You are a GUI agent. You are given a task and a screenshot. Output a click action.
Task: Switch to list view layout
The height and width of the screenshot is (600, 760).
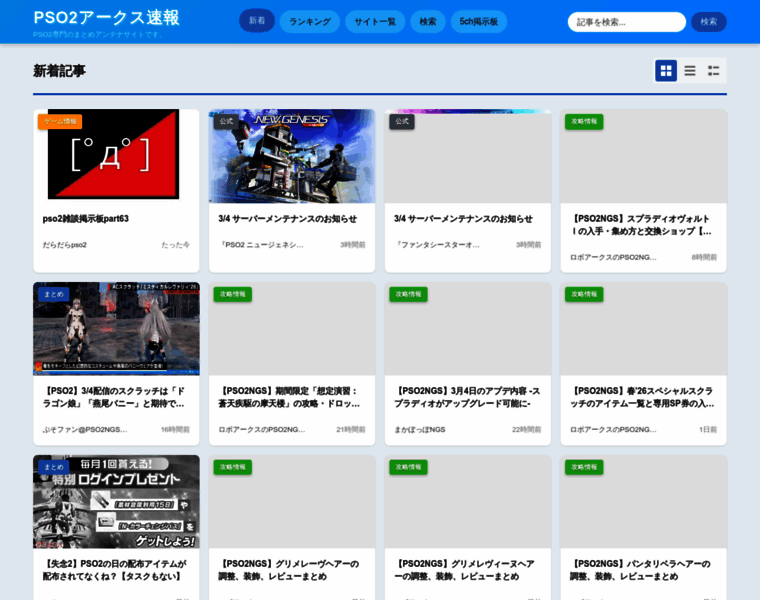[690, 71]
